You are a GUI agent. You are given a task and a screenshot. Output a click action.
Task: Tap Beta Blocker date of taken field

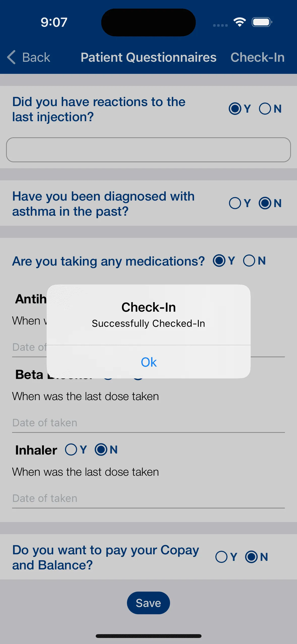148,423
